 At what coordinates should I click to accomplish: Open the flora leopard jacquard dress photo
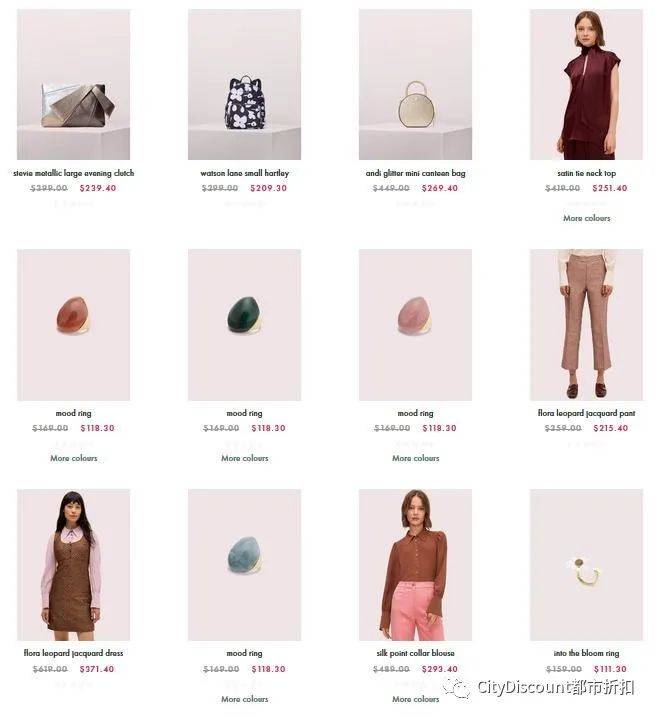(x=73, y=565)
